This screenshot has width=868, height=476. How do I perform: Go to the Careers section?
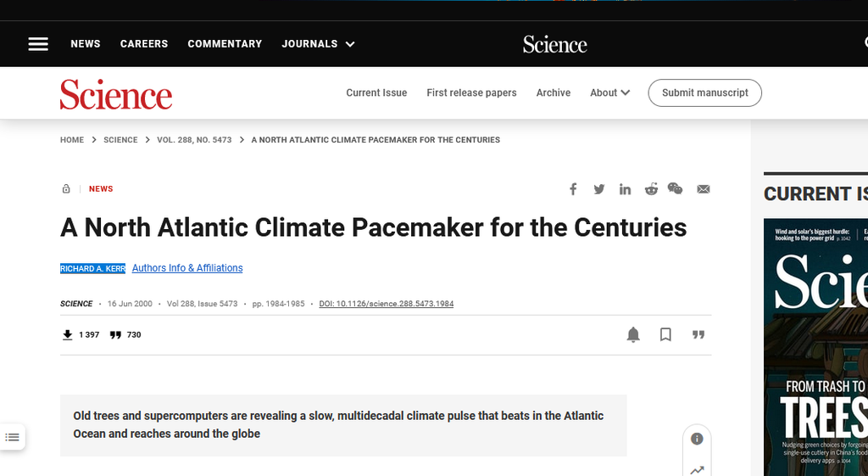144,44
